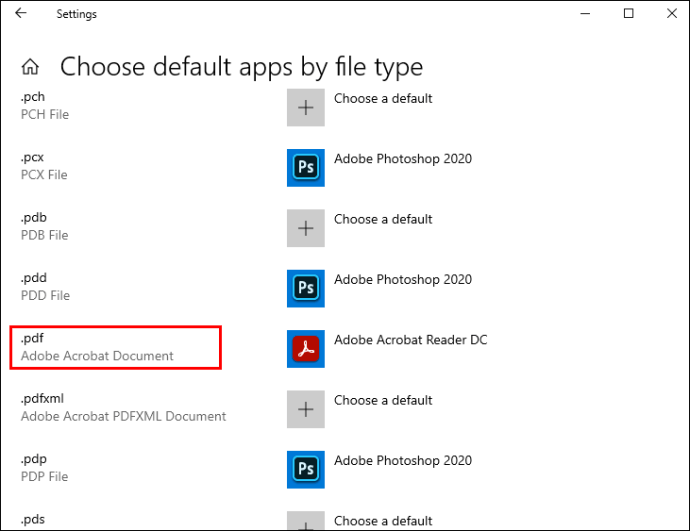Go back using the Settings back arrow
The width and height of the screenshot is (690, 531).
click(x=21, y=13)
